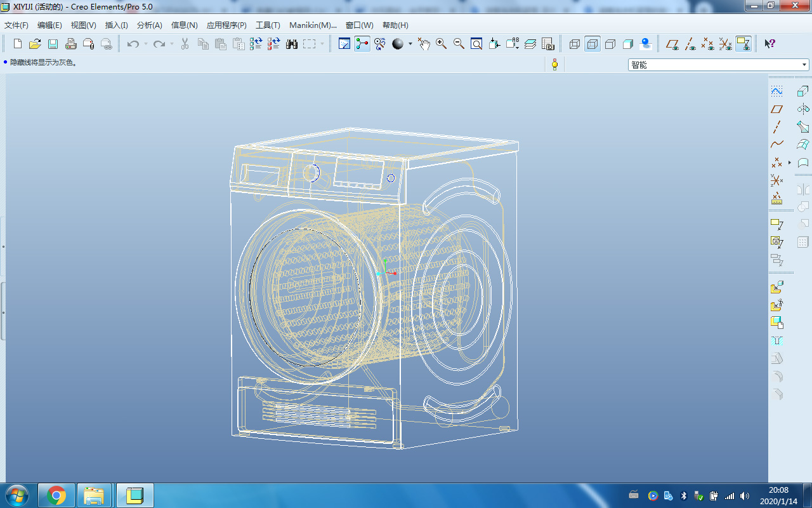Switch to wireframe display mode

point(575,44)
